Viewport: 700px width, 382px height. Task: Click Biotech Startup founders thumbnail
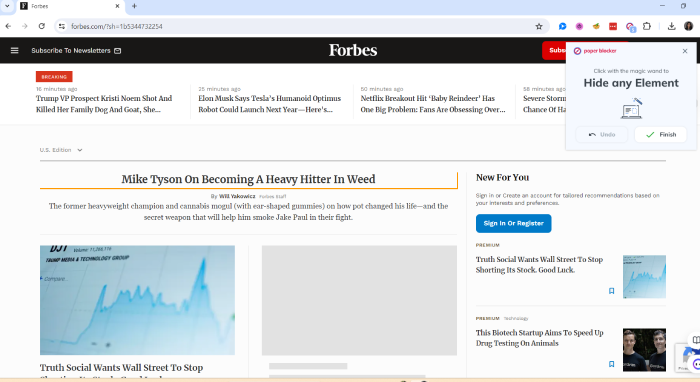click(644, 350)
